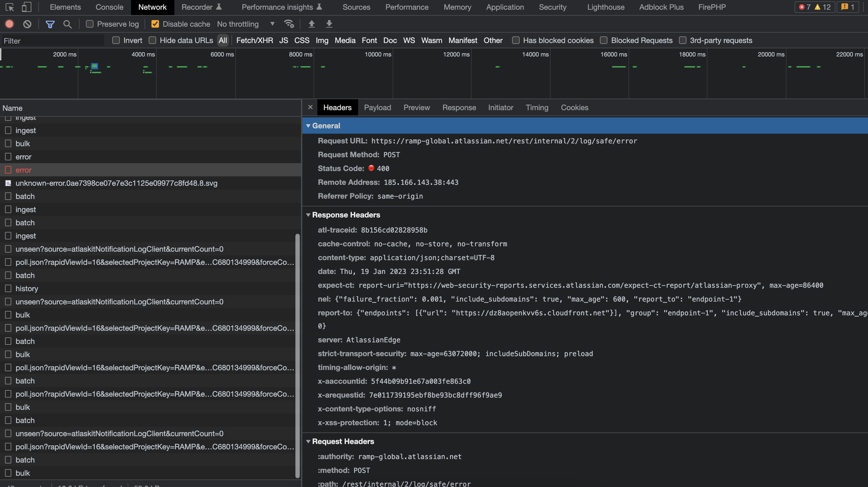This screenshot has width=868, height=487.
Task: Open the network search magnifier icon
Action: [x=67, y=24]
